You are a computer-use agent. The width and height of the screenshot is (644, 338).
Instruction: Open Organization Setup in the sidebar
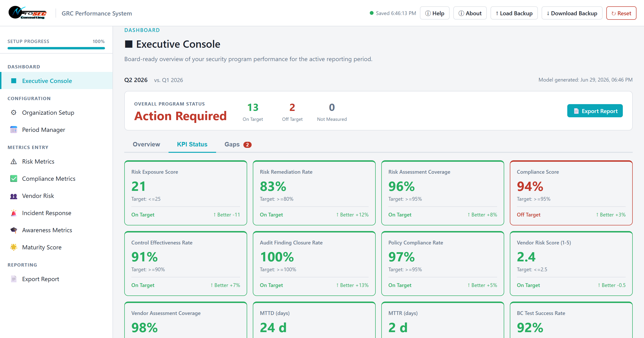[x=56, y=112]
